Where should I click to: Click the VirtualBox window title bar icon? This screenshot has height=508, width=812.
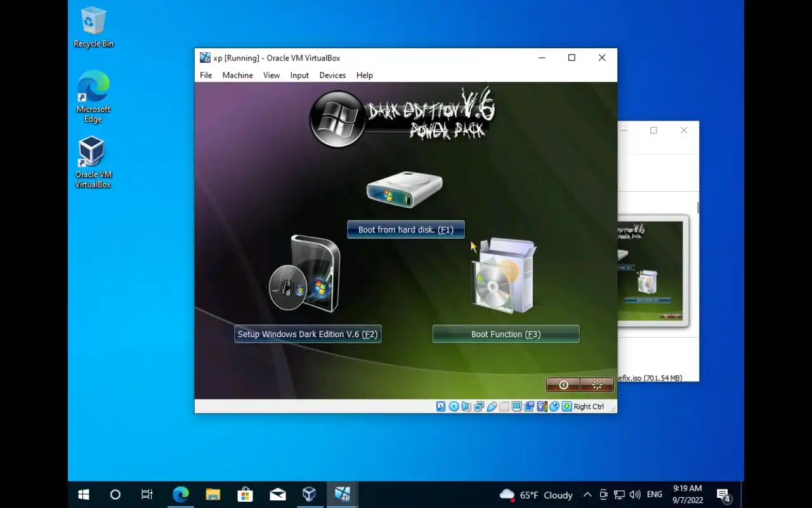click(x=205, y=58)
